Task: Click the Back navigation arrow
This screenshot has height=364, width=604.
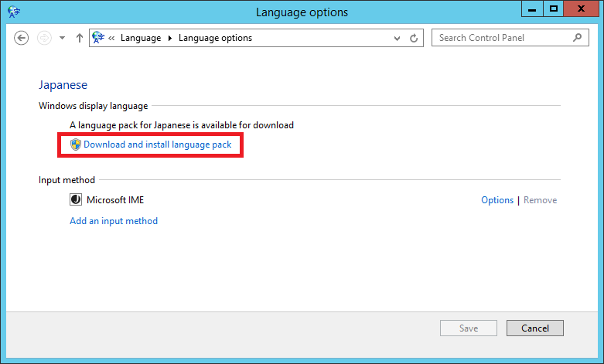Action: pyautogui.click(x=21, y=38)
